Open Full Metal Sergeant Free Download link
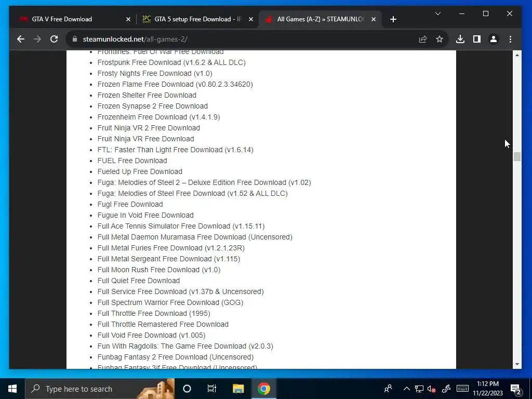This screenshot has width=532, height=399. pyautogui.click(x=169, y=259)
